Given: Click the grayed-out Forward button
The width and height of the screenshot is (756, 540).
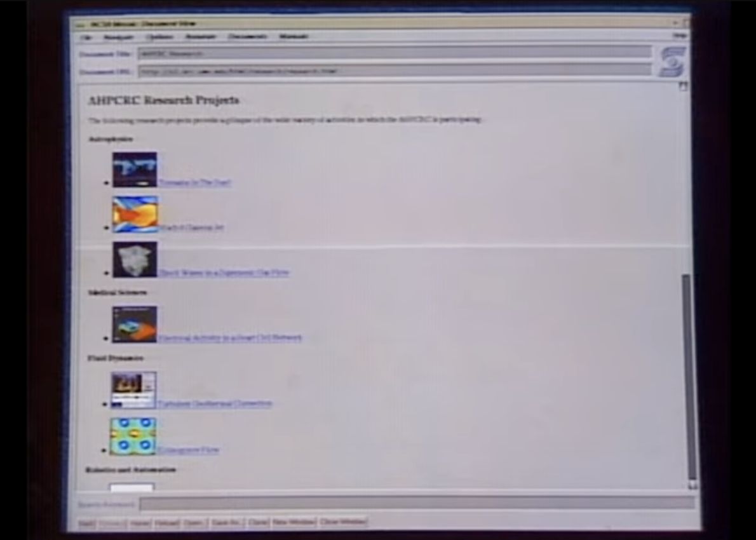Looking at the screenshot, I should pyautogui.click(x=112, y=523).
